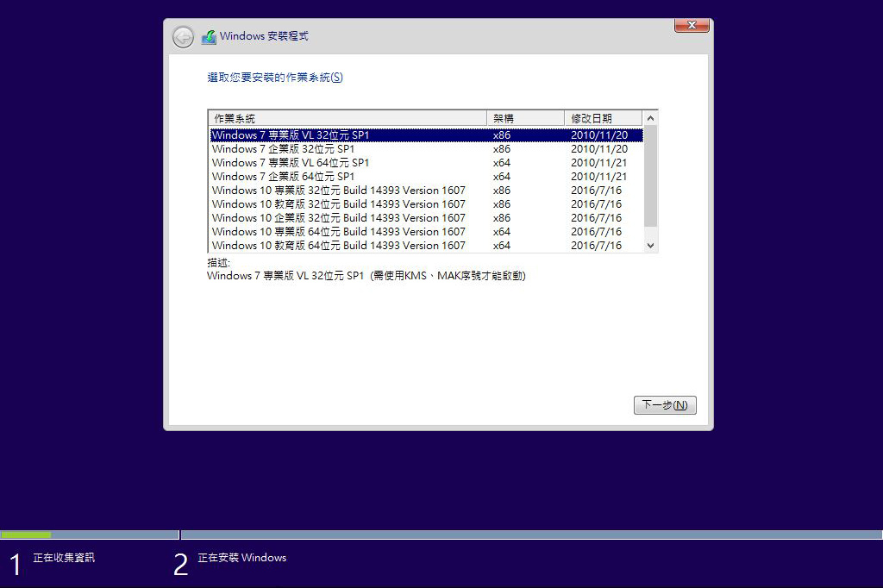The height and width of the screenshot is (588, 883).
Task: Select Windows 10 教育版 64位元 Build 14393
Action: point(426,246)
